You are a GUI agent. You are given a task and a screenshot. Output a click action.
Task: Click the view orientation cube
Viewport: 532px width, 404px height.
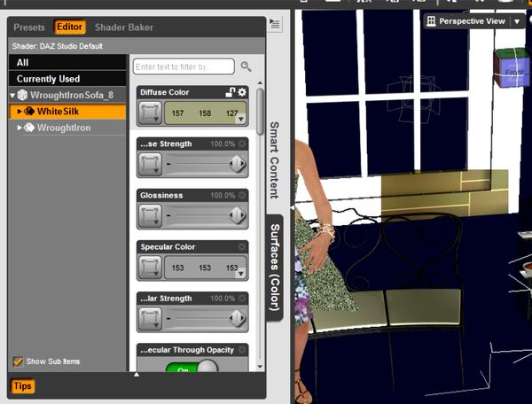[x=512, y=68]
